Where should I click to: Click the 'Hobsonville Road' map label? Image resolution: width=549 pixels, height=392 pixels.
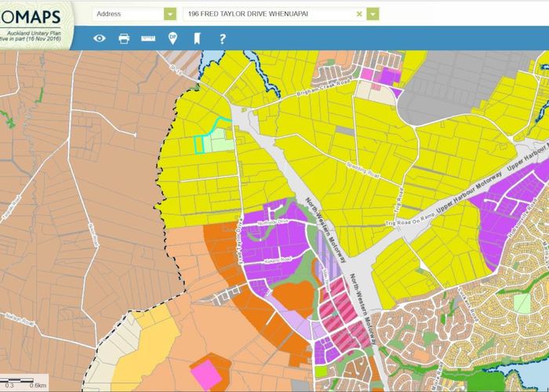(x=522, y=218)
